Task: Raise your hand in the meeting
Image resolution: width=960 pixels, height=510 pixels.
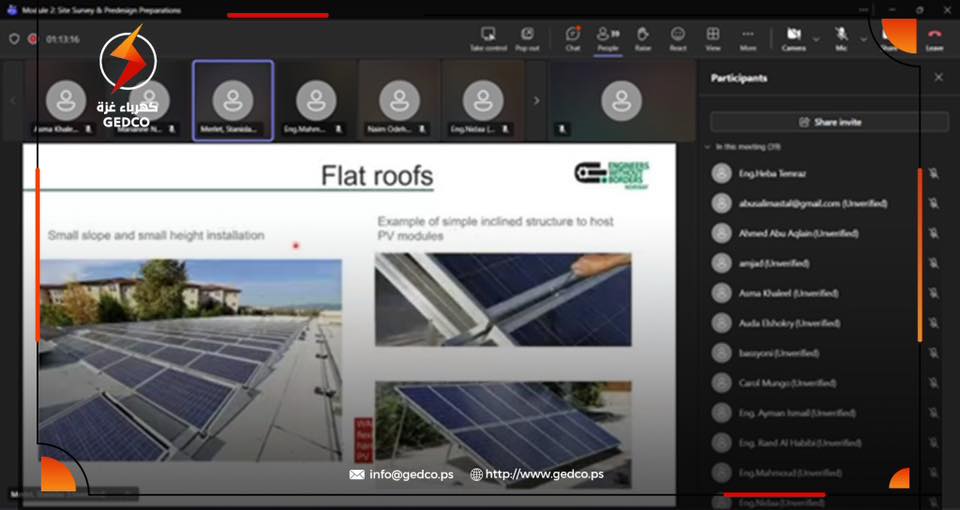Action: (642, 37)
